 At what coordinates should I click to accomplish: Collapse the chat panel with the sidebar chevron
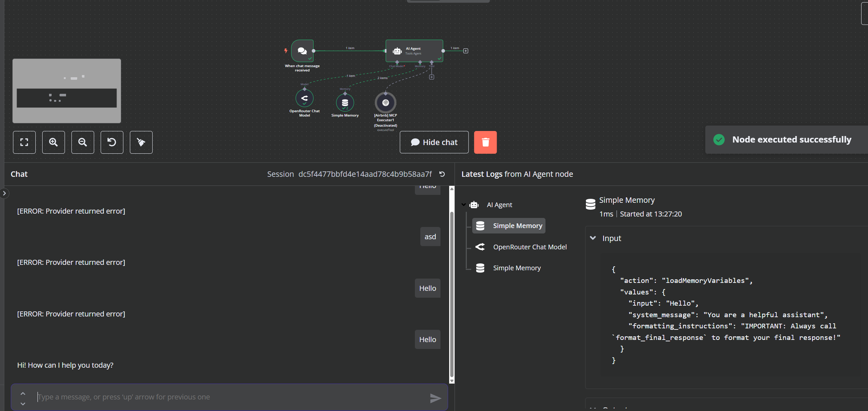(5, 193)
